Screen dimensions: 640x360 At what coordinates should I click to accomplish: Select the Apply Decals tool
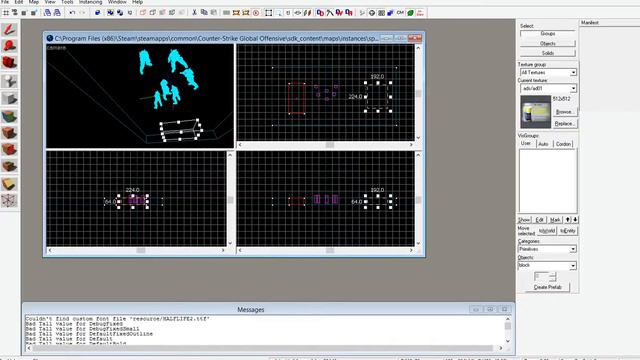pyautogui.click(x=9, y=150)
